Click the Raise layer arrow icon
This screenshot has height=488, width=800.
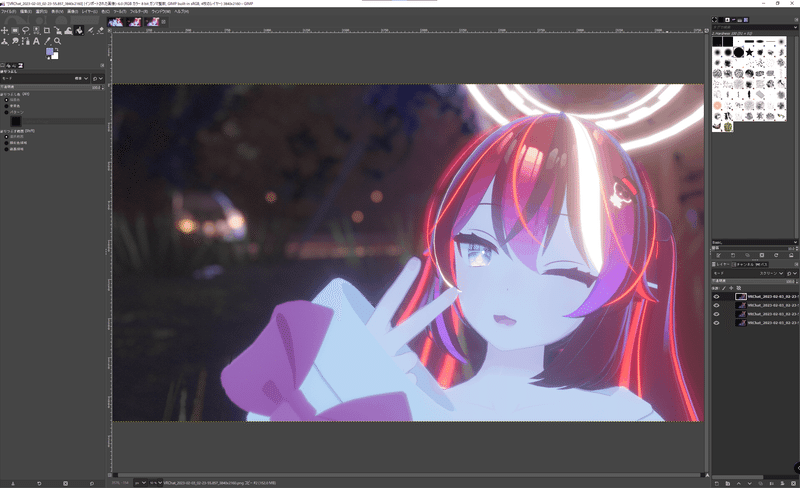click(x=739, y=483)
